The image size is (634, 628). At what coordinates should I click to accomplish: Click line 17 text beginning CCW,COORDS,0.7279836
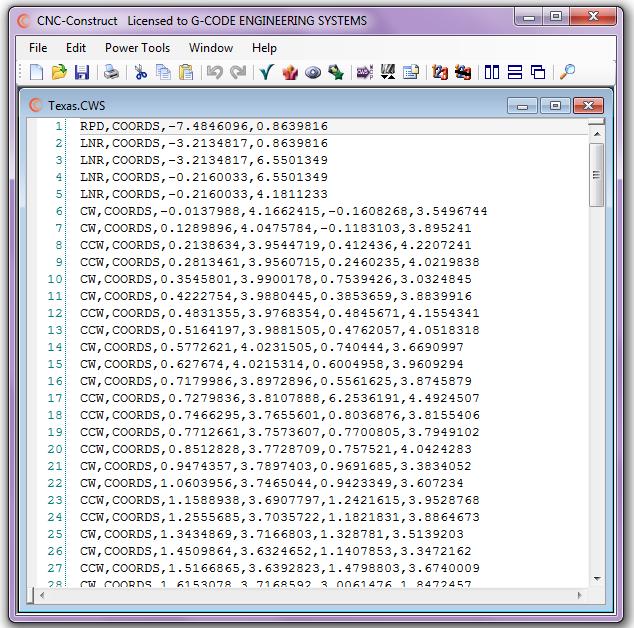click(279, 398)
